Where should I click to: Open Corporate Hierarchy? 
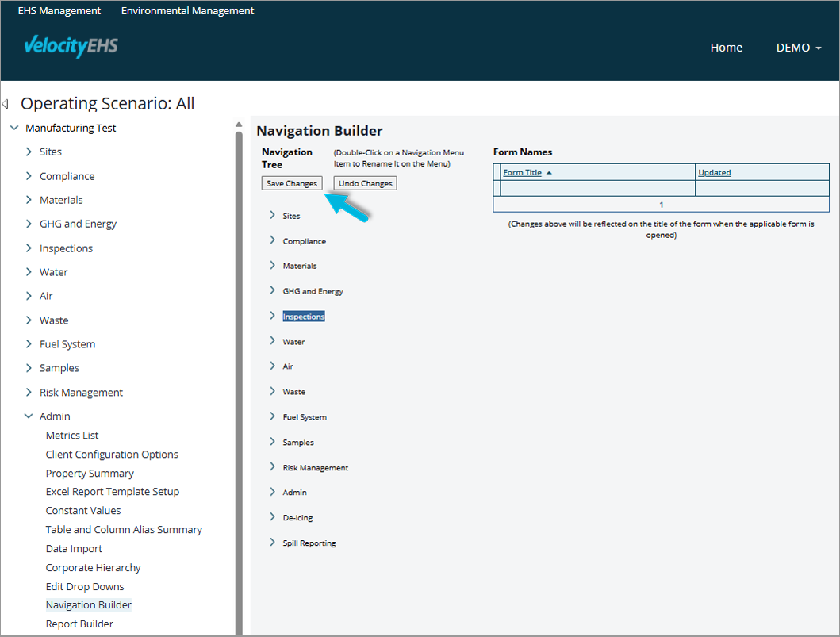pos(94,567)
